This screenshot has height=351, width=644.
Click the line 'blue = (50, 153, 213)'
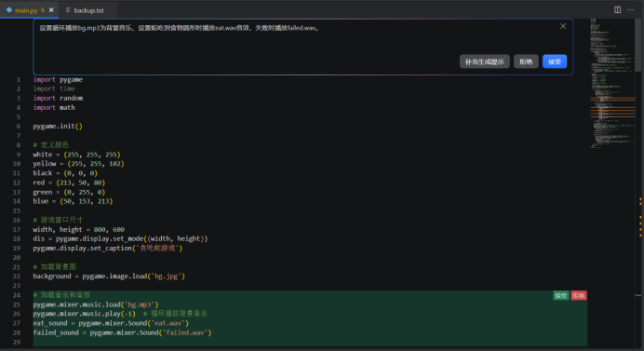coord(73,201)
